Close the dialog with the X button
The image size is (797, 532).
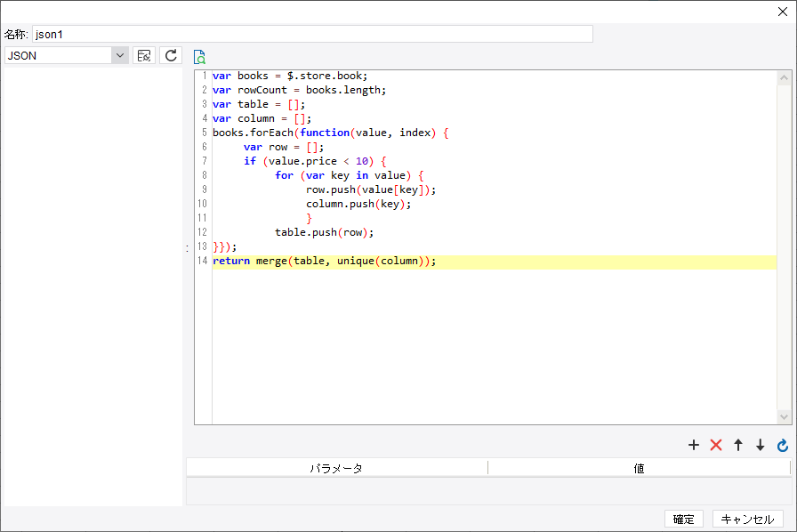pyautogui.click(x=782, y=12)
